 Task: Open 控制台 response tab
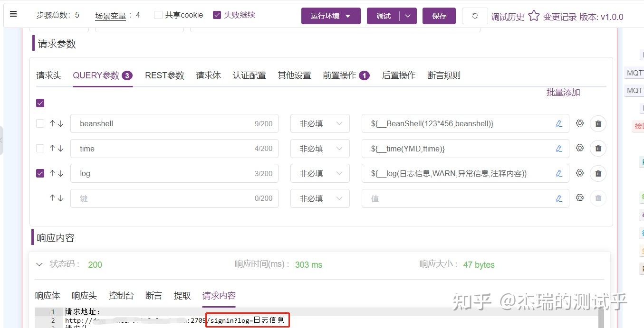point(121,296)
